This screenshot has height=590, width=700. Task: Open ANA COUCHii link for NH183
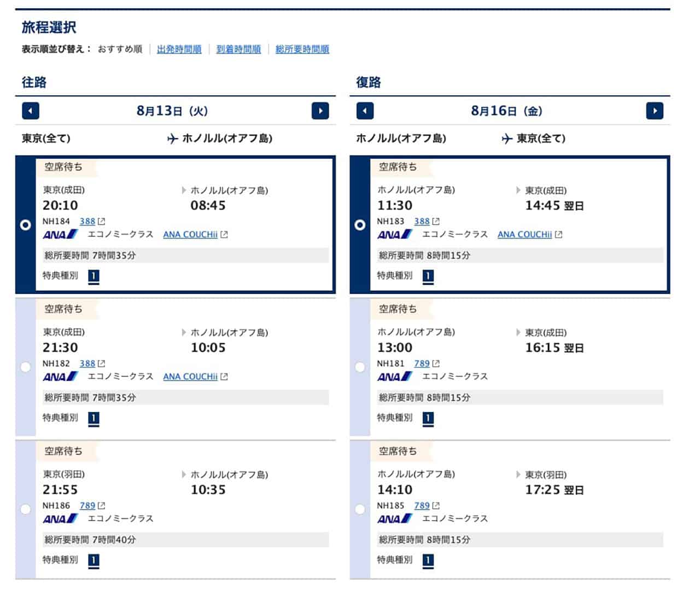coord(524,235)
